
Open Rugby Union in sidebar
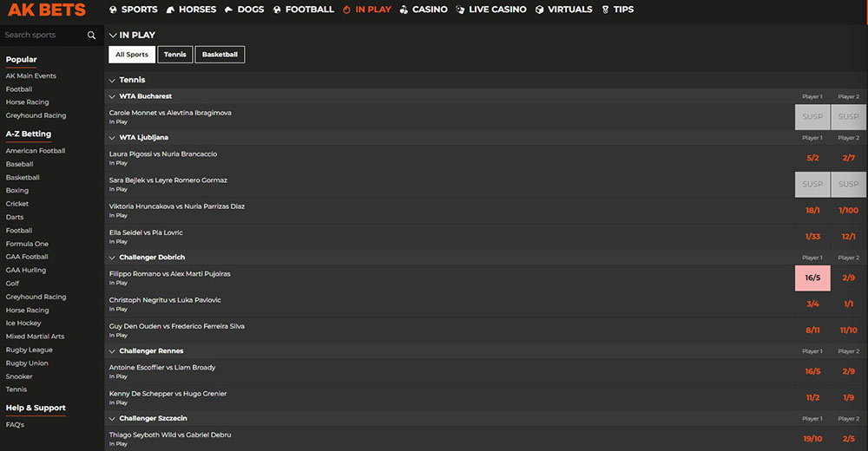click(x=27, y=363)
